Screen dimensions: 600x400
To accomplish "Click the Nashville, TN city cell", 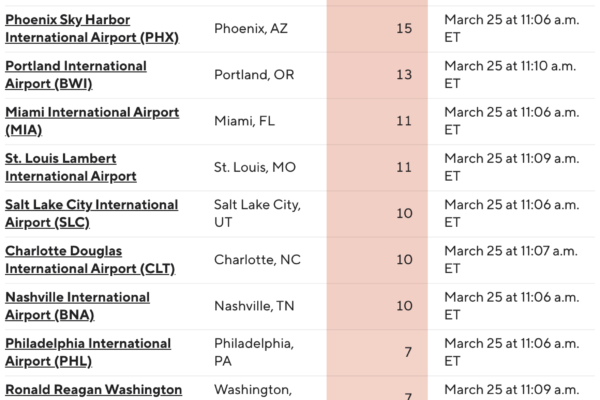I will [x=255, y=306].
